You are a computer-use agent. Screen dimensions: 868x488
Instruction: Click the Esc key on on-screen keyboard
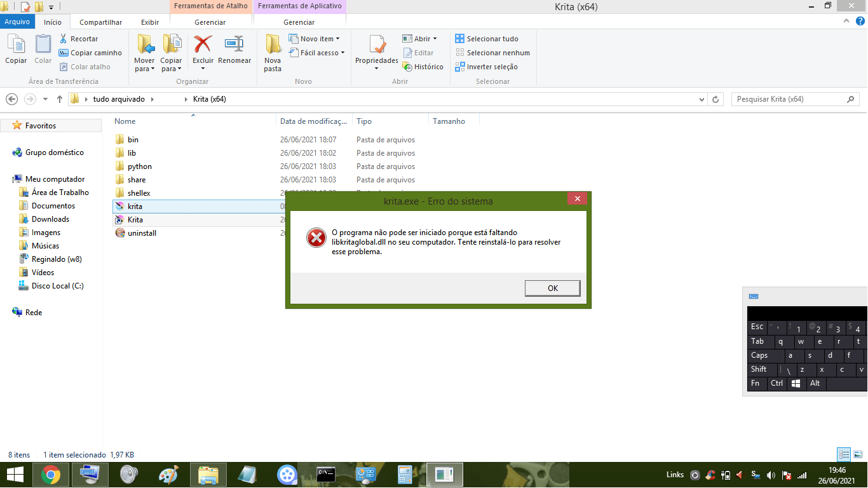click(x=757, y=327)
